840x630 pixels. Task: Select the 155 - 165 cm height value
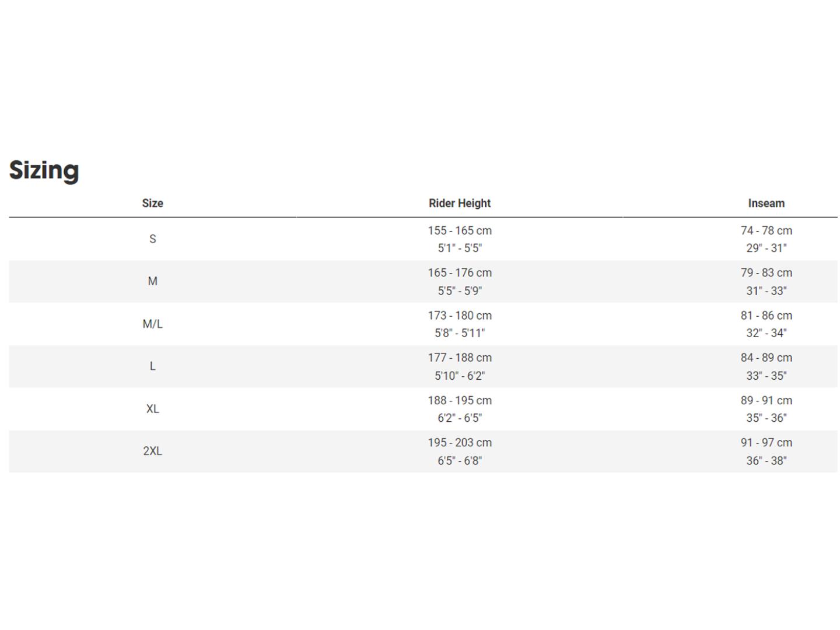(460, 230)
